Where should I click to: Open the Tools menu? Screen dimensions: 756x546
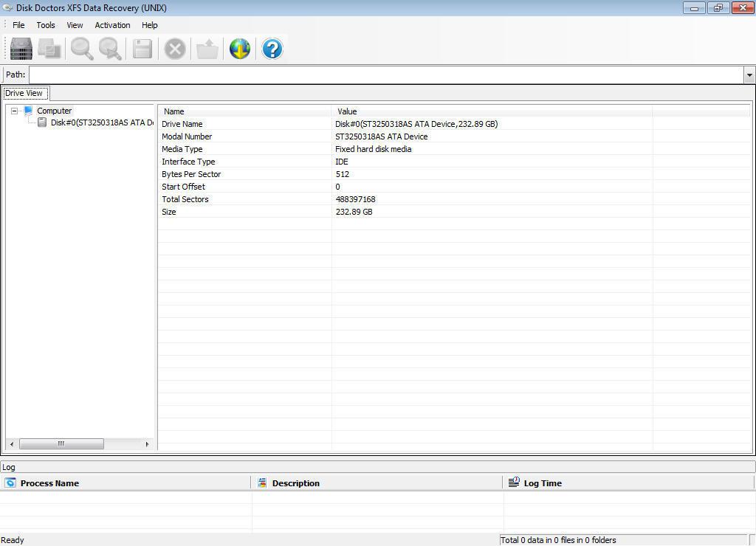pos(45,24)
